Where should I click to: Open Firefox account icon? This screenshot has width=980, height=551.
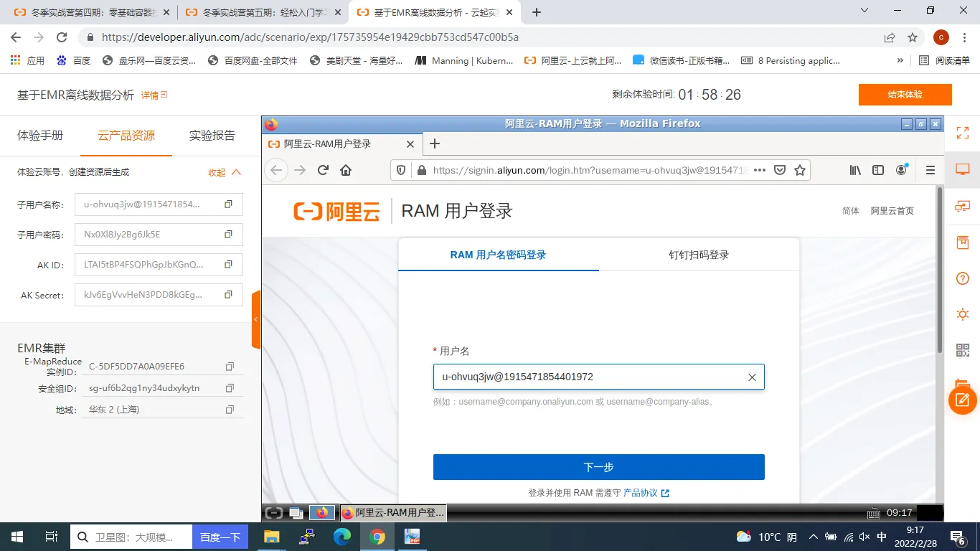pos(902,170)
